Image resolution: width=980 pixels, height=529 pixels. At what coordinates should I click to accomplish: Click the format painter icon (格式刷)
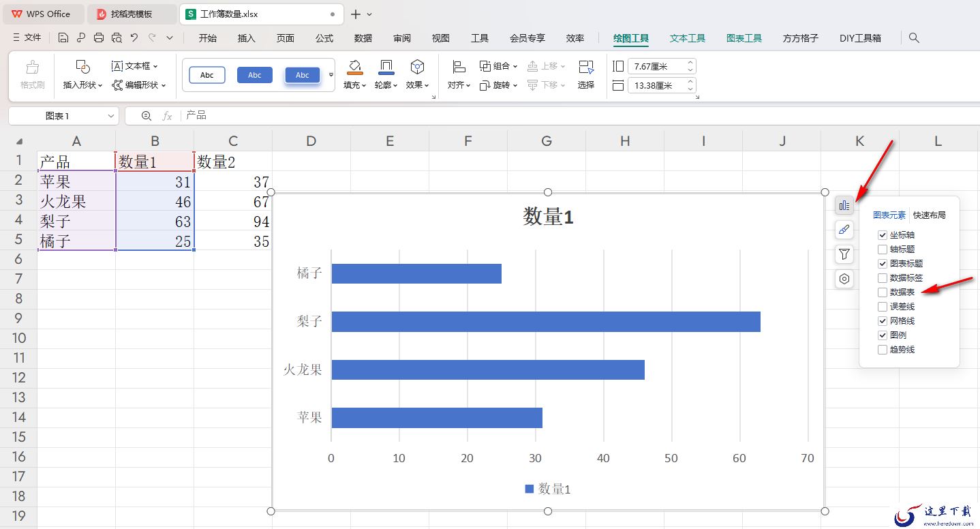[32, 67]
